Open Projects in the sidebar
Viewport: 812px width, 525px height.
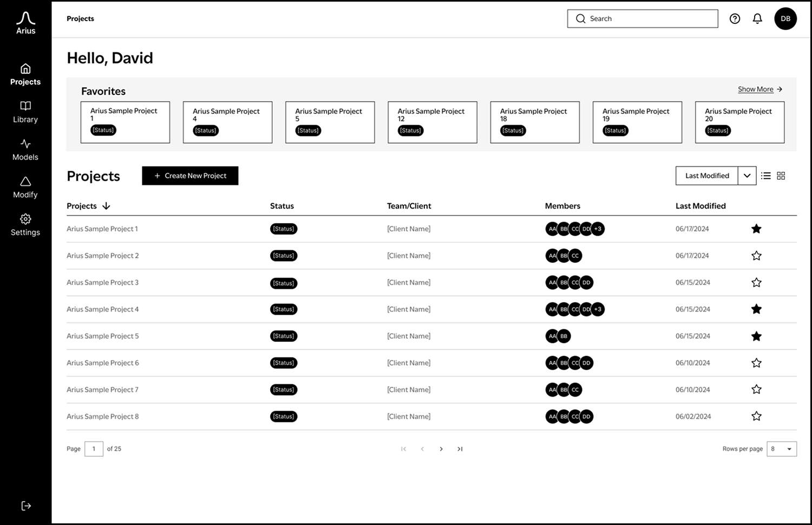click(25, 75)
